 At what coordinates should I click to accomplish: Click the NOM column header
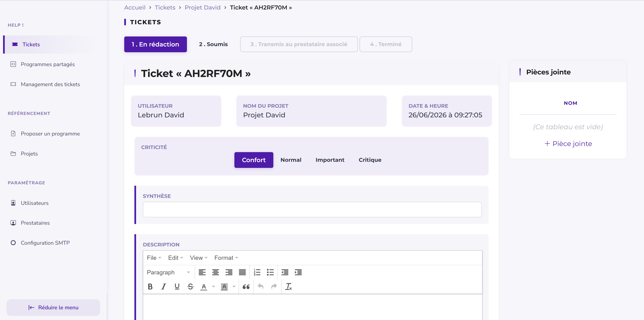[x=570, y=103]
